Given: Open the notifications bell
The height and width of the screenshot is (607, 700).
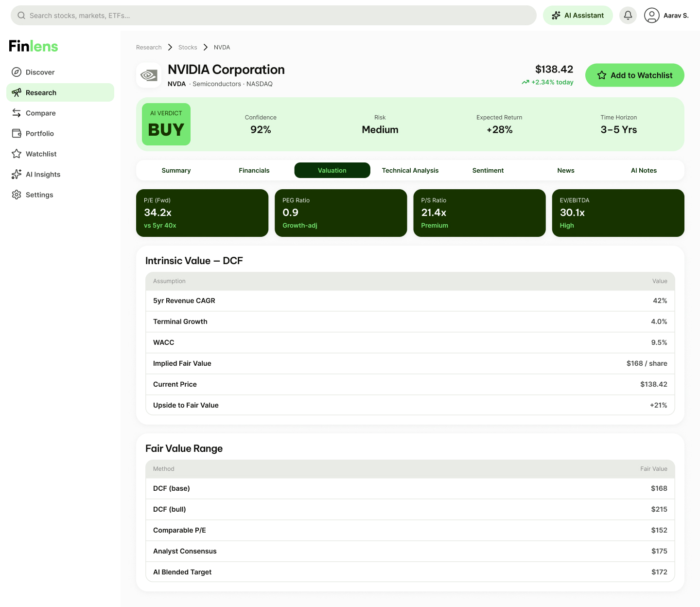Looking at the screenshot, I should 628,16.
